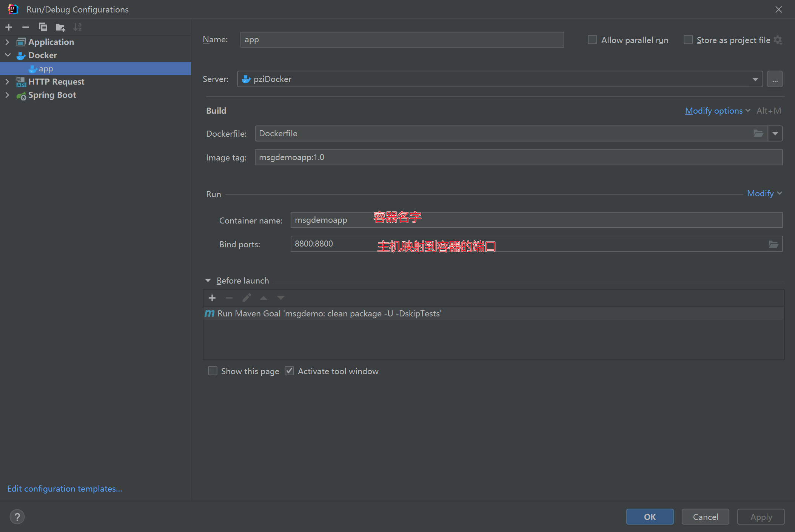795x532 pixels.
Task: Collapse the Before launch section
Action: [208, 281]
